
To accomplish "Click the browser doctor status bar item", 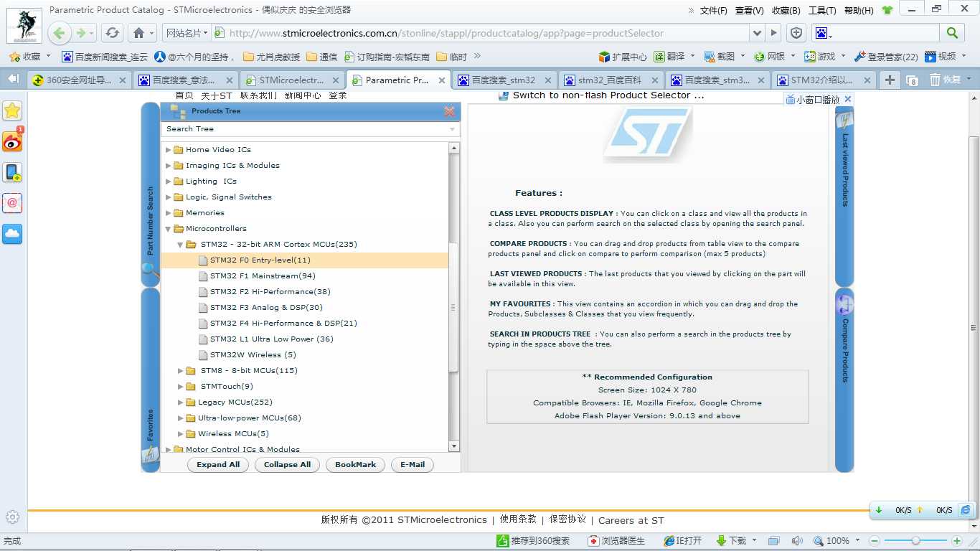I will pyautogui.click(x=616, y=541).
